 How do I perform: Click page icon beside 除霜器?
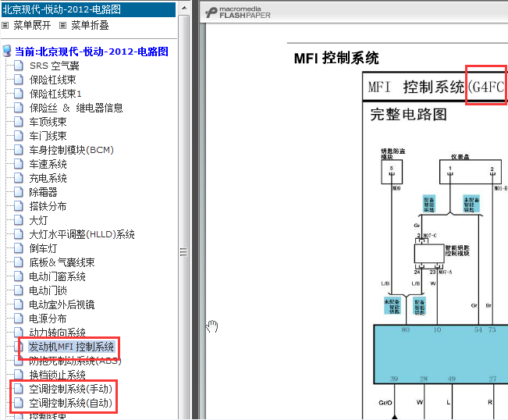[x=19, y=192]
